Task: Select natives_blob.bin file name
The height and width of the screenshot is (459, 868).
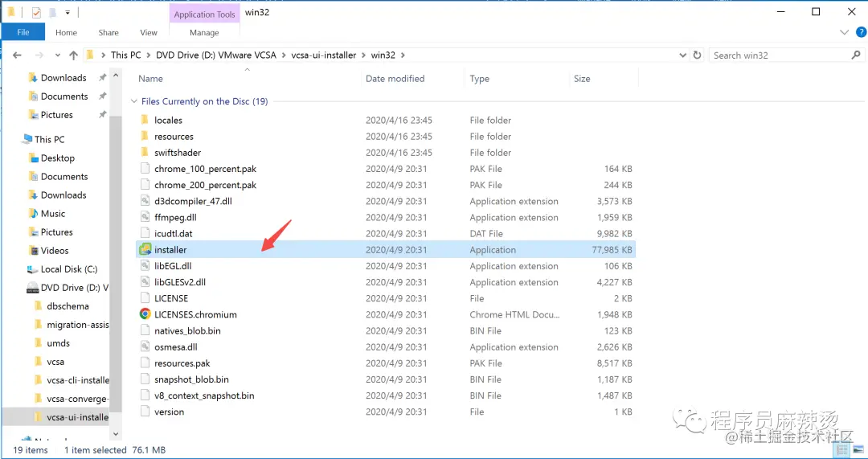Action: (x=187, y=330)
